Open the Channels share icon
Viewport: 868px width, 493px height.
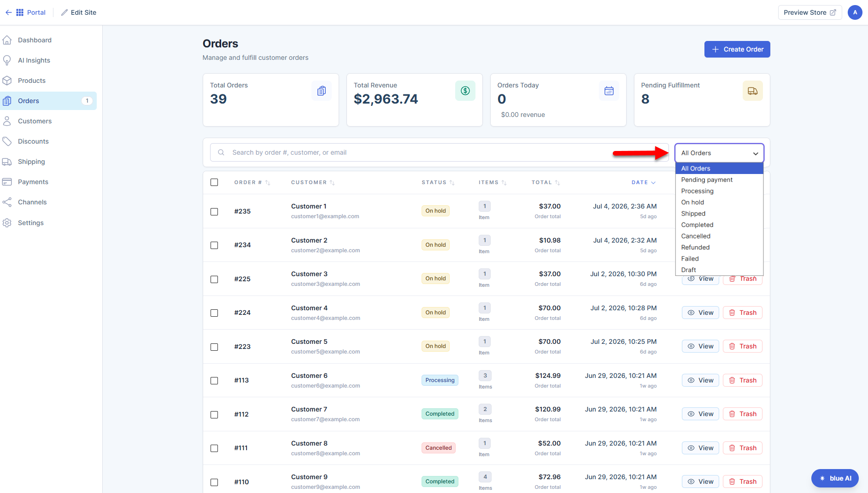7,202
